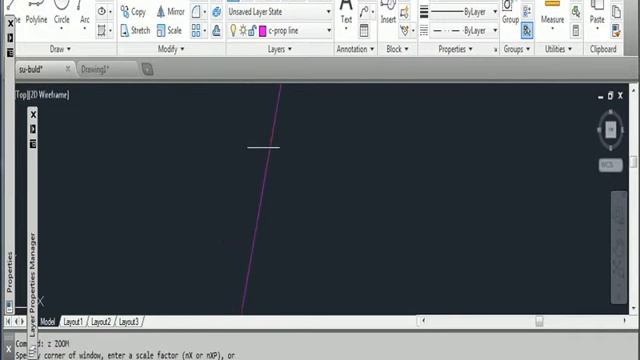The height and width of the screenshot is (360, 640).
Task: Click the Mirror tool
Action: pyautogui.click(x=171, y=12)
